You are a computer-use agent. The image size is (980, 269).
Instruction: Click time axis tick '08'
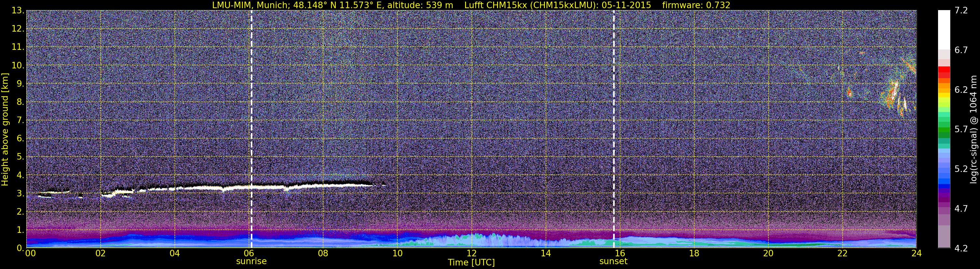click(323, 253)
